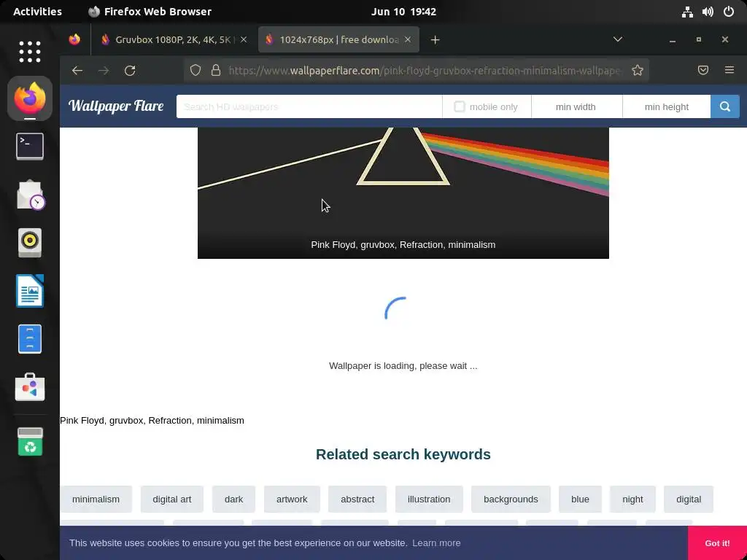Launch Terminal from the dock
The width and height of the screenshot is (747, 560).
coord(29,146)
